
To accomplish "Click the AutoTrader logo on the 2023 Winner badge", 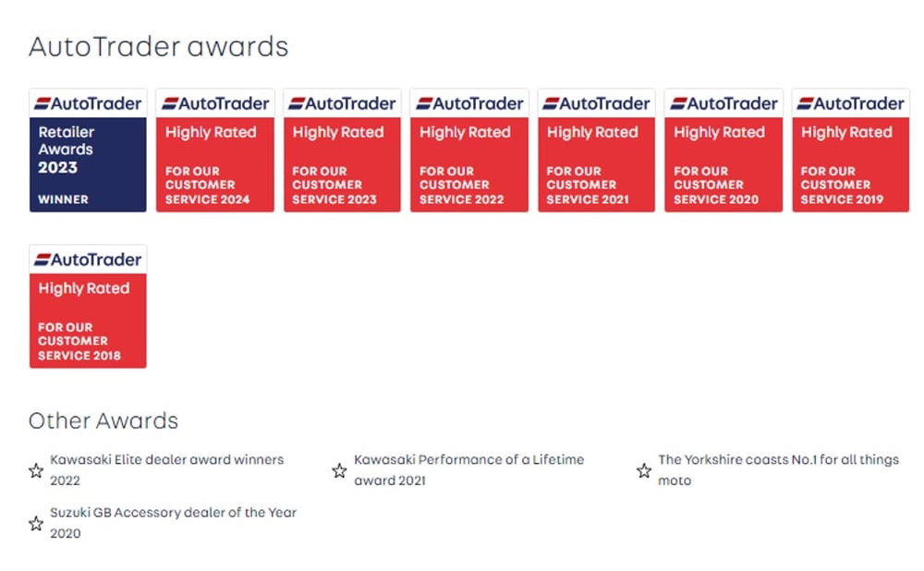I will [x=88, y=103].
